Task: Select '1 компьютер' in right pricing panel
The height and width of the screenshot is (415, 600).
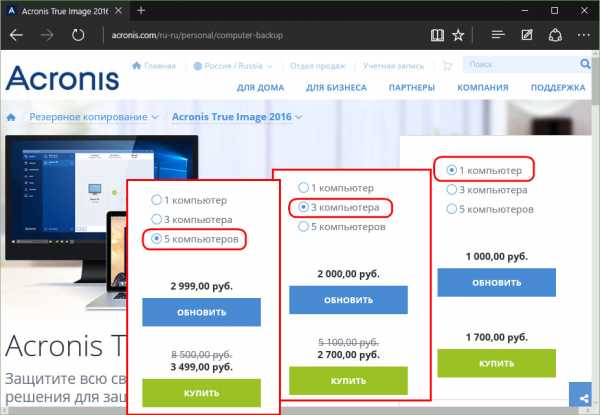Action: coord(453,170)
